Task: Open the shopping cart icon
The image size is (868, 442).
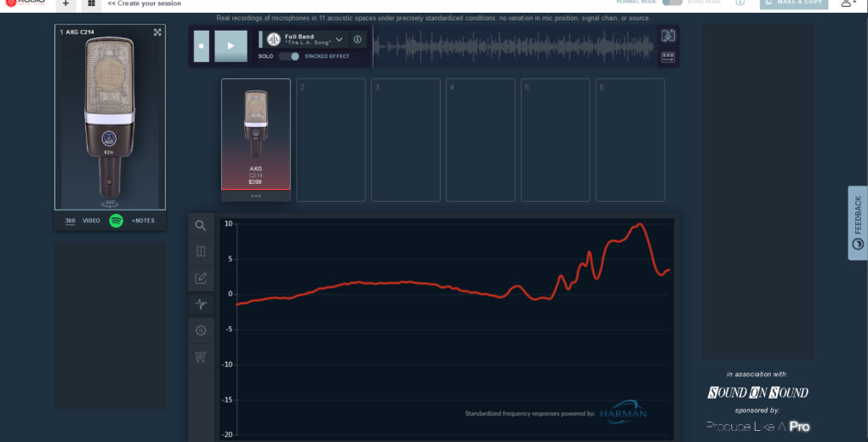Action: coord(200,356)
